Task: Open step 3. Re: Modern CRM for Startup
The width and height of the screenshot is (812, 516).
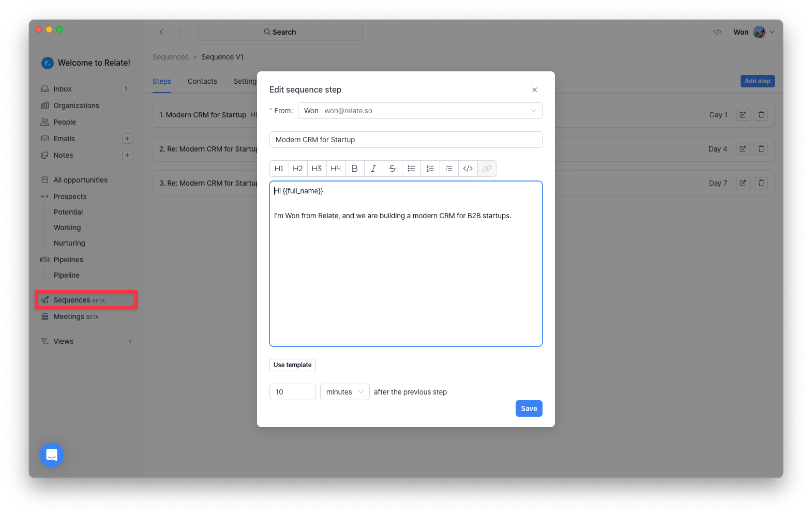Action: 208,183
